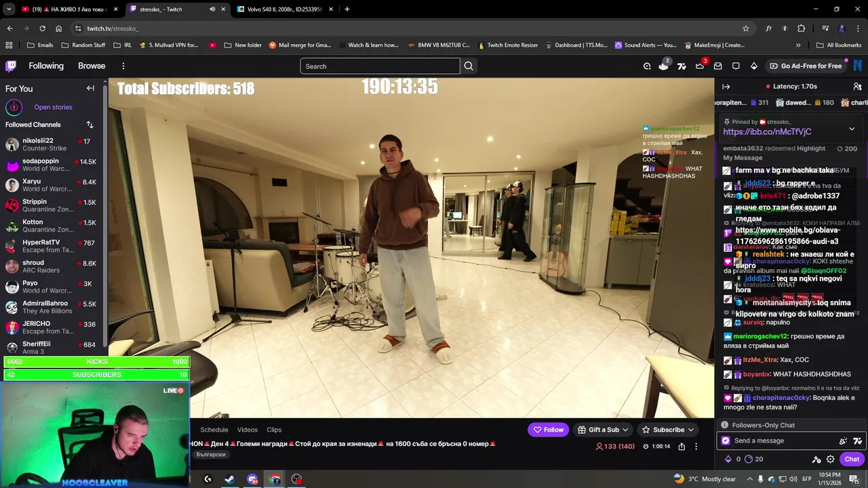Viewport: 868px width, 488px height.
Task: Open the Twitch home logo
Action: pos(11,66)
